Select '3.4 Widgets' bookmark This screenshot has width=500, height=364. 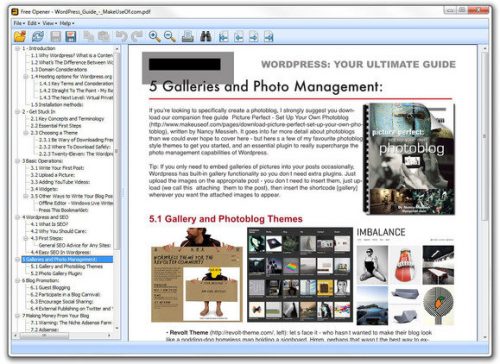click(44, 189)
